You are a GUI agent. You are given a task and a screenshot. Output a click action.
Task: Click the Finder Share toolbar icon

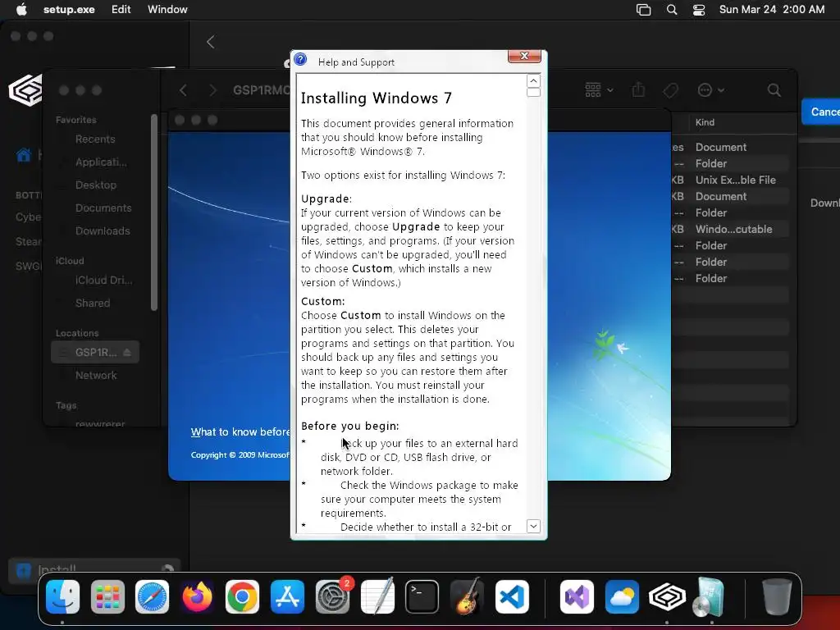[638, 89]
